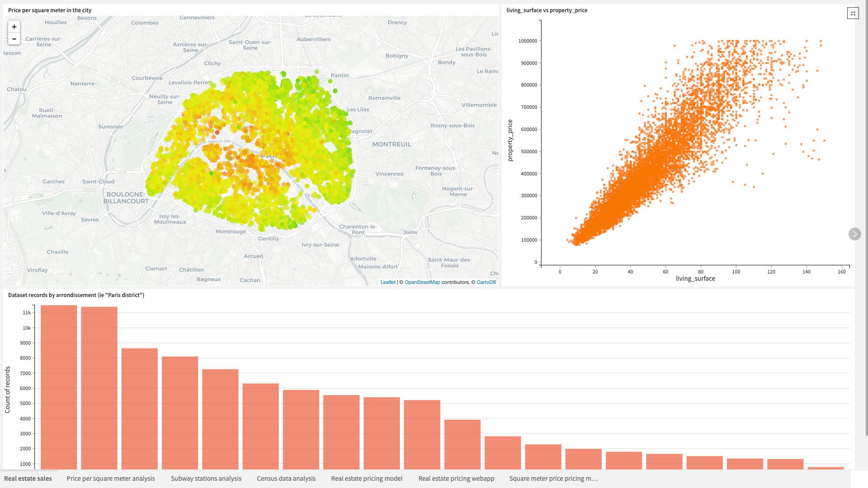Select the Square meter price pricing tab
The width and height of the screenshot is (868, 488).
553,478
